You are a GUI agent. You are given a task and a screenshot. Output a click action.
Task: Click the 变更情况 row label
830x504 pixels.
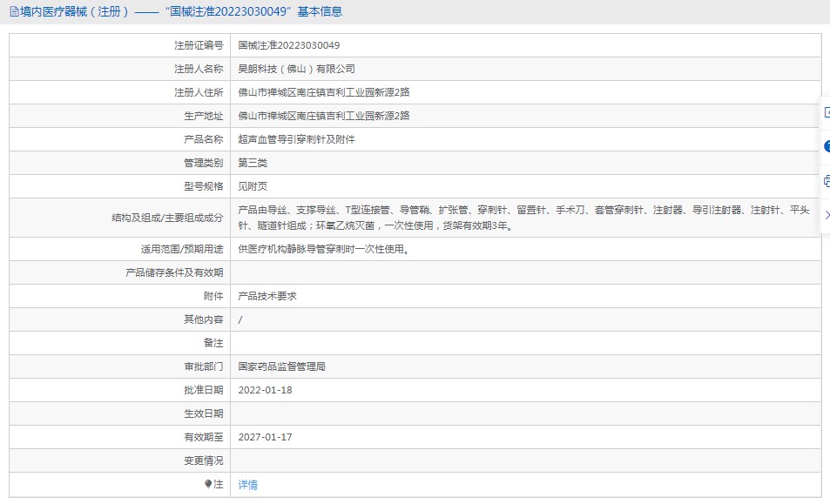tap(203, 460)
